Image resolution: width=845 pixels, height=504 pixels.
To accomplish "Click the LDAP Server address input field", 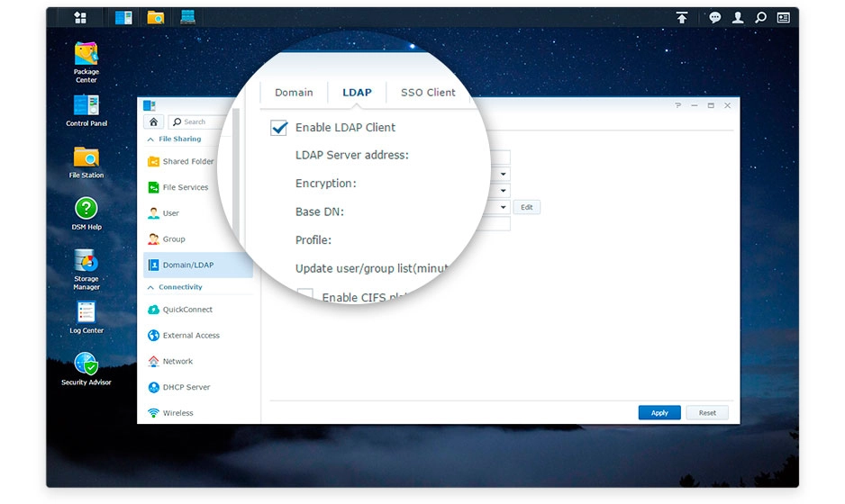I will point(498,157).
